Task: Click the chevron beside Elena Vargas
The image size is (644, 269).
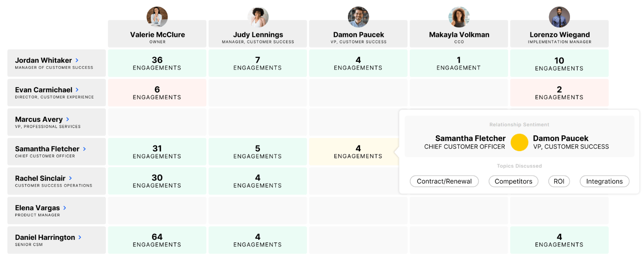Action: (65, 208)
